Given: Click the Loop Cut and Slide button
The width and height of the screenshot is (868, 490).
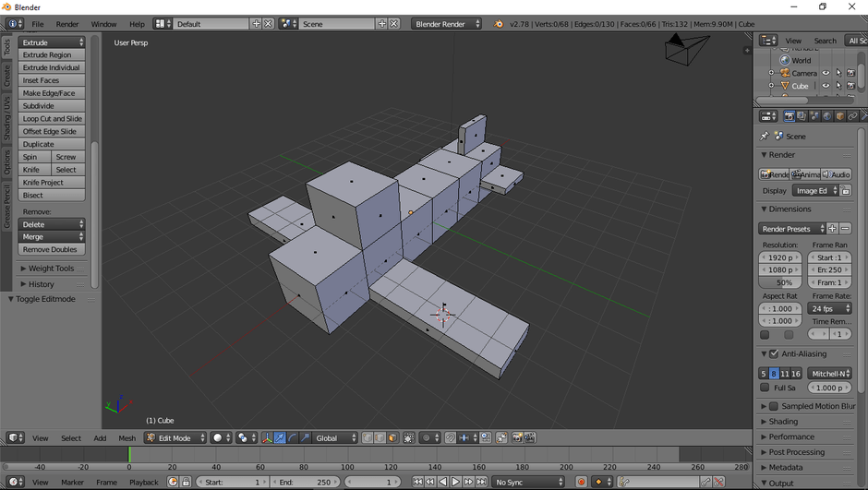Looking at the screenshot, I should point(53,119).
